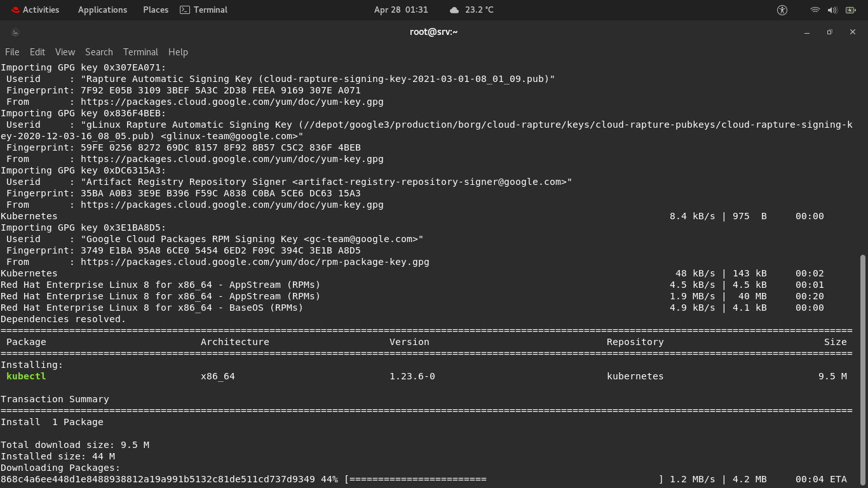868x488 pixels.
Task: Click the window title root@srv:~
Action: pyautogui.click(x=434, y=32)
